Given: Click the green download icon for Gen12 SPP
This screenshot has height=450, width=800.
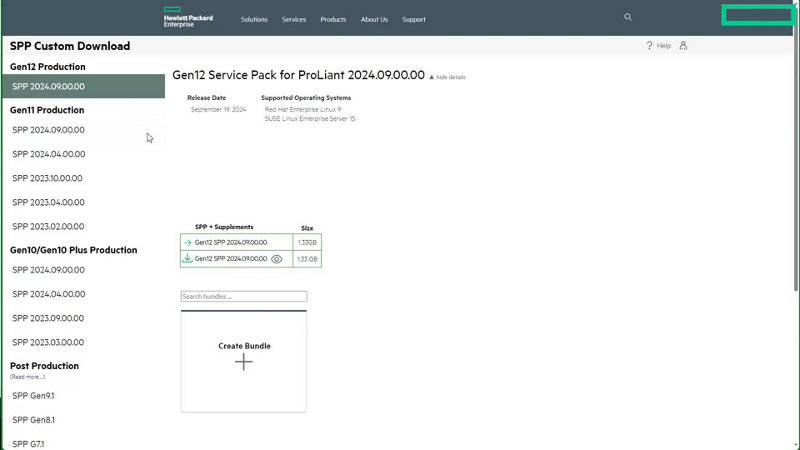Looking at the screenshot, I should click(187, 258).
